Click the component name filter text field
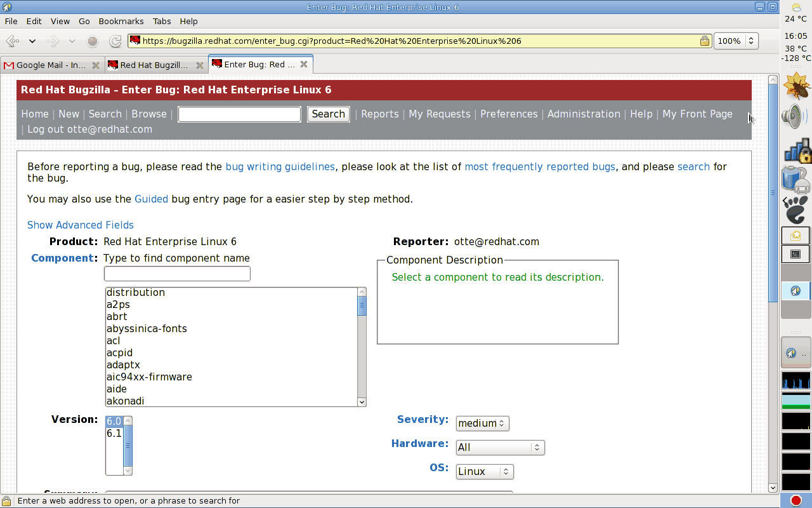Viewport: 812px width, 508px height. point(177,274)
